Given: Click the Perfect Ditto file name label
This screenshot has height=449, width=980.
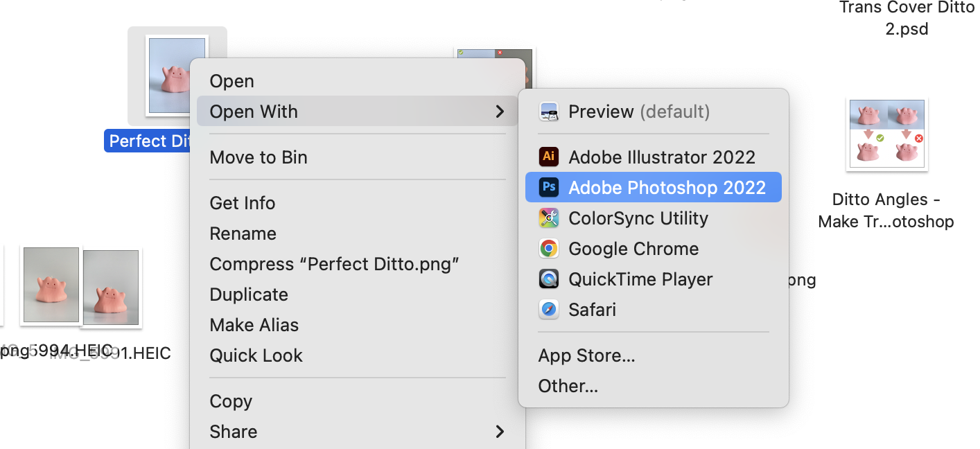Looking at the screenshot, I should point(148,141).
